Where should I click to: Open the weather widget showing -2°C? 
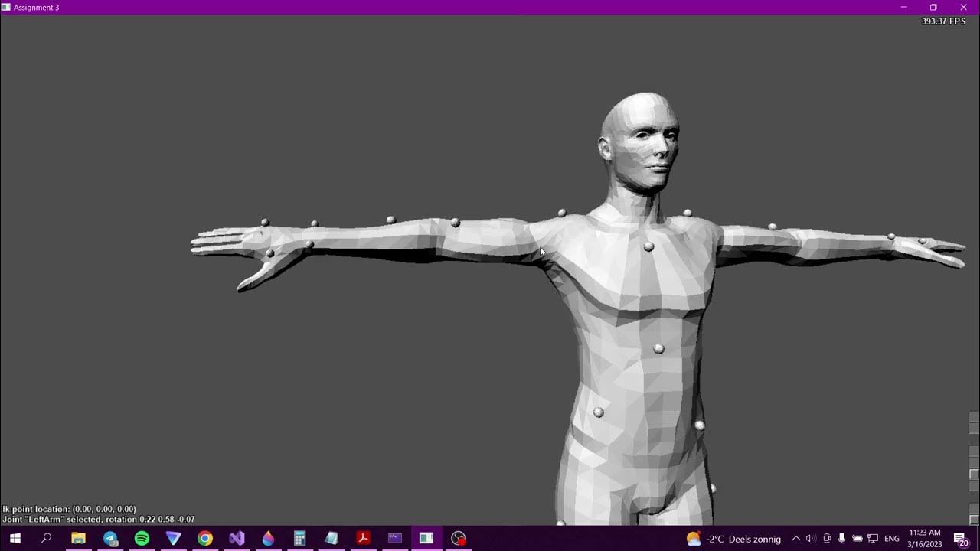point(733,539)
